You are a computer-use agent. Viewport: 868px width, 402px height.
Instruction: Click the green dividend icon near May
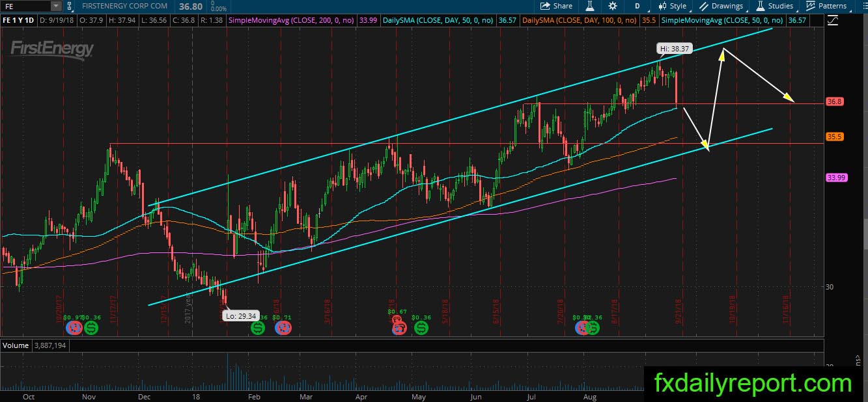coord(421,327)
